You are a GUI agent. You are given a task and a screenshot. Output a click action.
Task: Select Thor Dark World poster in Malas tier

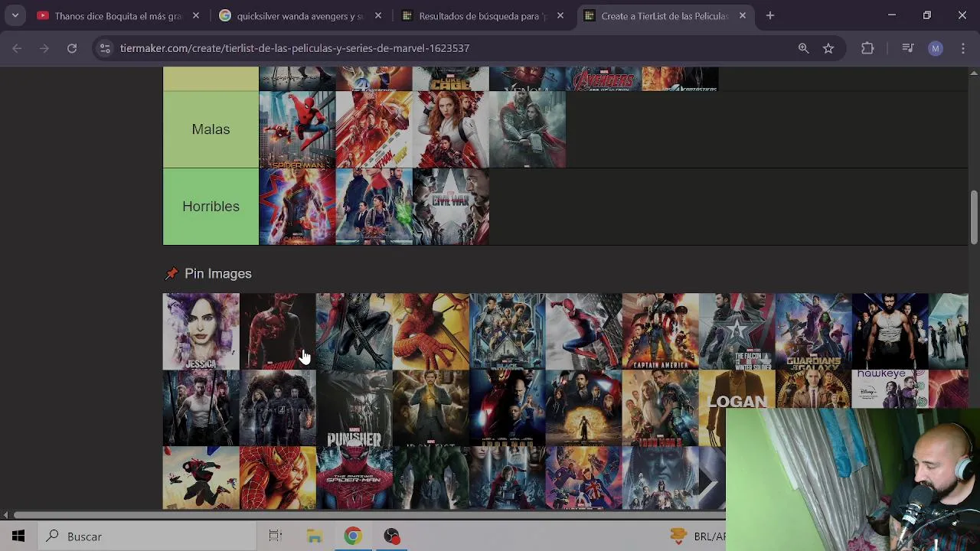coord(527,129)
